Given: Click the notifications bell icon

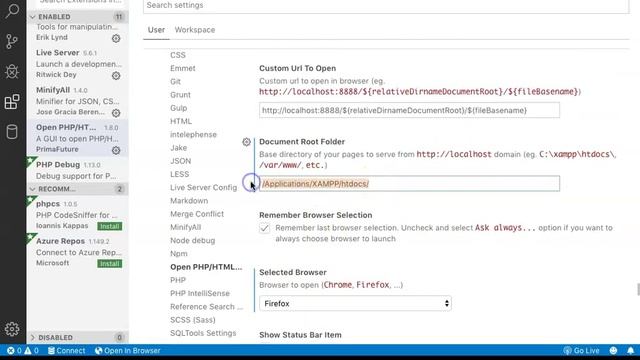Looking at the screenshot, I should pyautogui.click(x=631, y=351).
